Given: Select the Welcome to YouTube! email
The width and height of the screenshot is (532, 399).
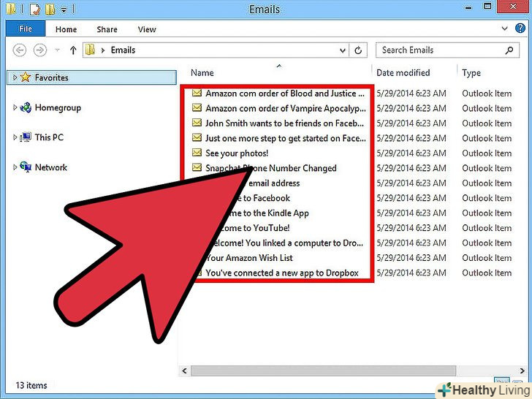Looking at the screenshot, I should pos(255,228).
